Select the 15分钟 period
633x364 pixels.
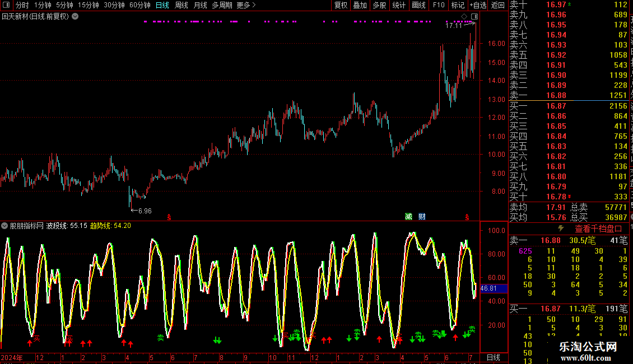pyautogui.click(x=89, y=5)
